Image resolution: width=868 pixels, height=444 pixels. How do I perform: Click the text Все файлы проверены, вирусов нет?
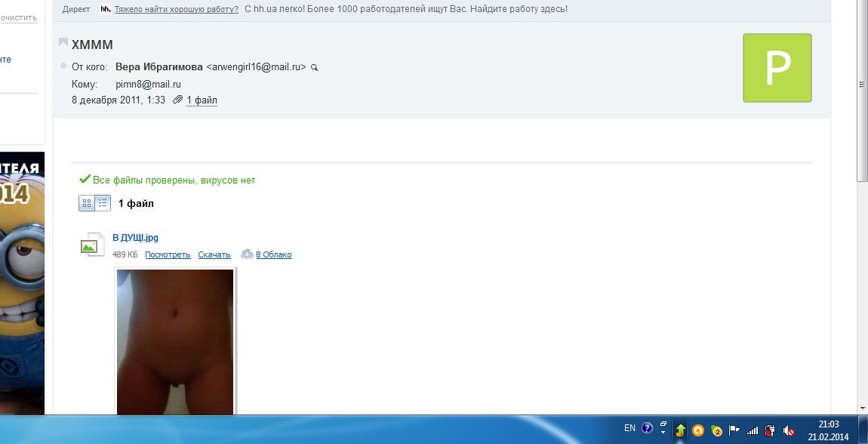[x=174, y=180]
